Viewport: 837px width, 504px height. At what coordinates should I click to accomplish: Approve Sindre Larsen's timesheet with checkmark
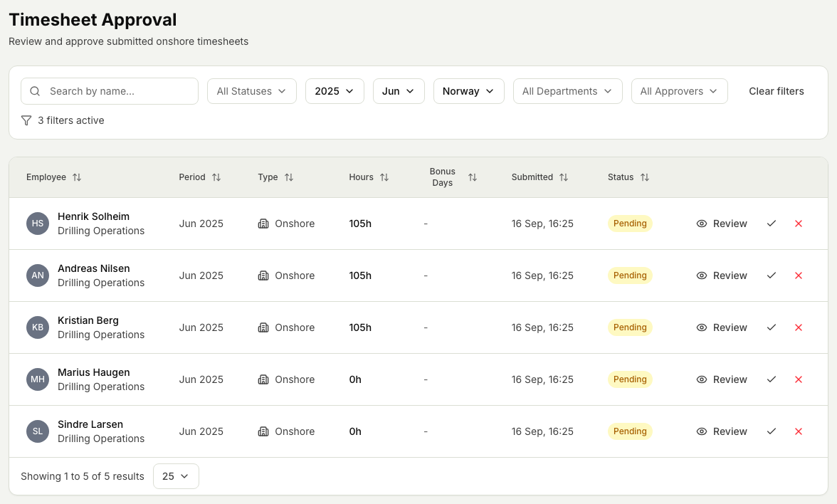772,431
